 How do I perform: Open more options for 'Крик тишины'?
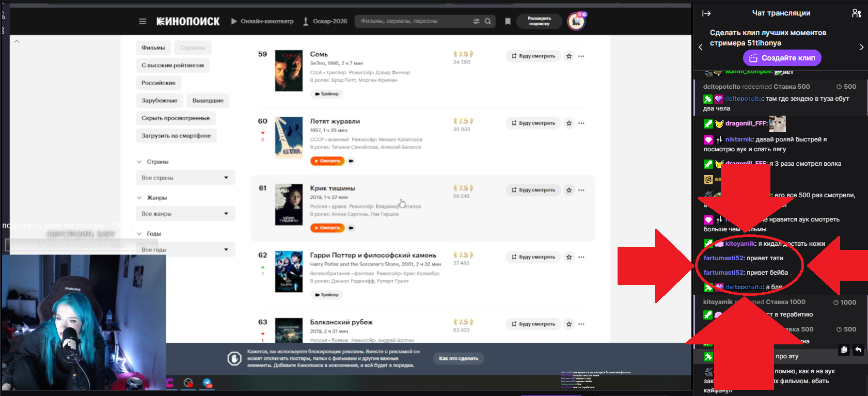click(581, 190)
